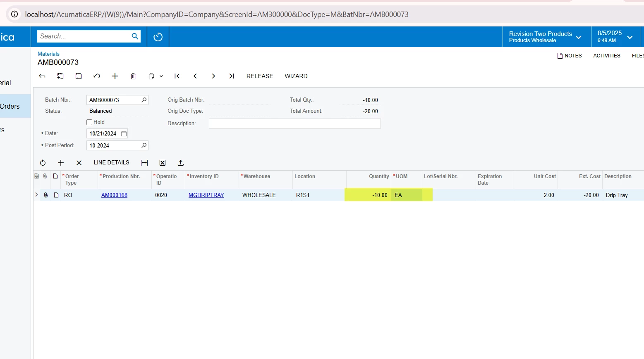This screenshot has height=359, width=644.
Task: Click the Save and Close toolbar icon
Action: click(x=60, y=76)
